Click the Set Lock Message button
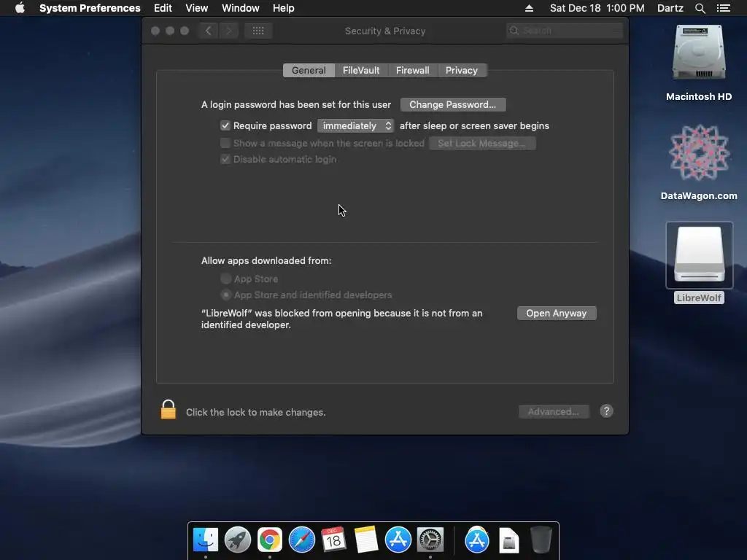Screen dimensions: 747x560 tap(482, 144)
